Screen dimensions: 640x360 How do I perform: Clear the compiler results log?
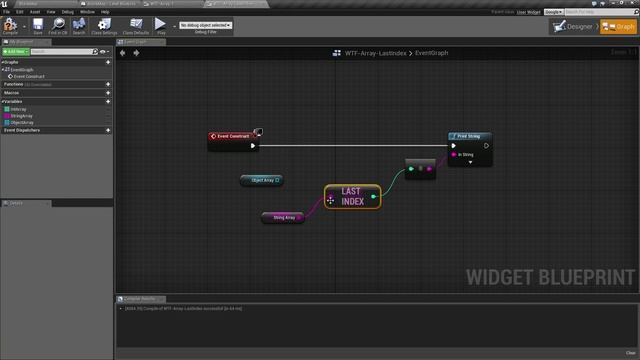pos(631,353)
